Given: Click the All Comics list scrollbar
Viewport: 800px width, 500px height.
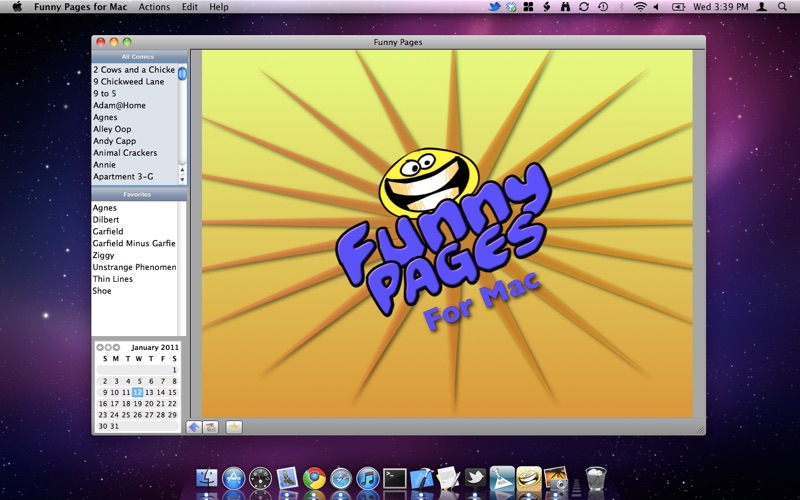Looking at the screenshot, I should (182, 120).
